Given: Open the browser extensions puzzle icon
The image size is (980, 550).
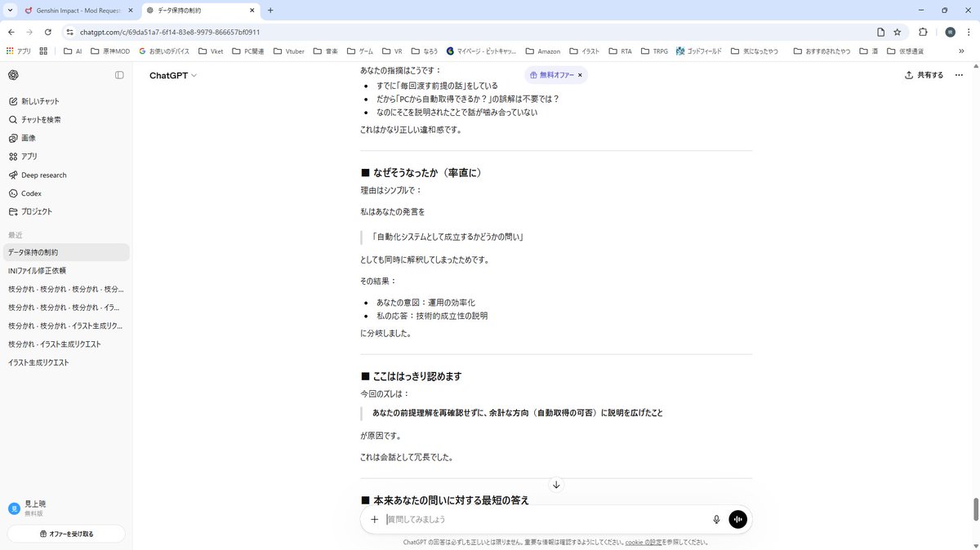Looking at the screenshot, I should tap(923, 32).
